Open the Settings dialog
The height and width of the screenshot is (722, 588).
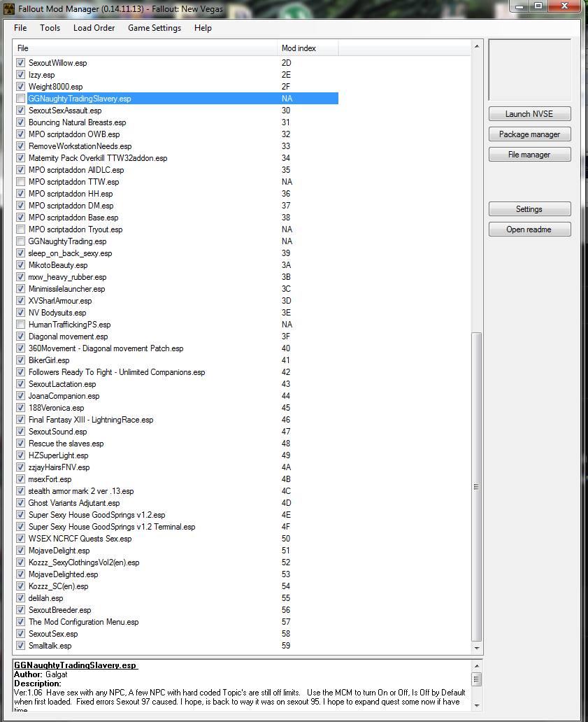pyautogui.click(x=529, y=209)
